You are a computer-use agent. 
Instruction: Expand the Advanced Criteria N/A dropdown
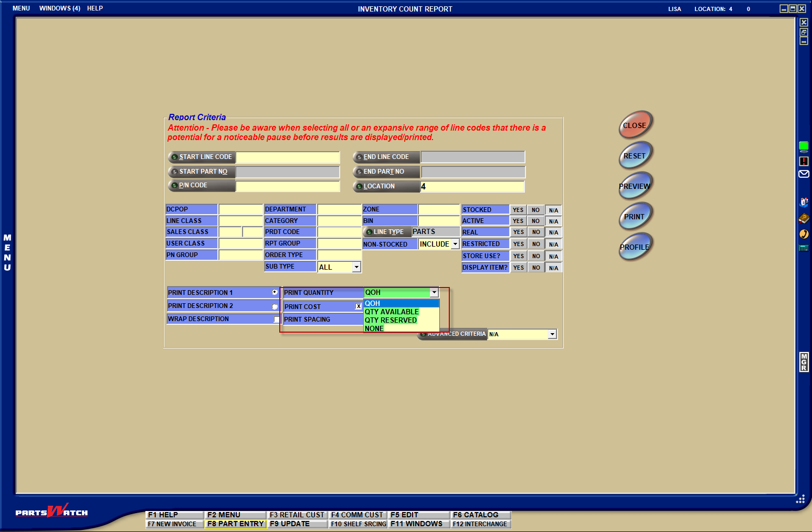552,334
